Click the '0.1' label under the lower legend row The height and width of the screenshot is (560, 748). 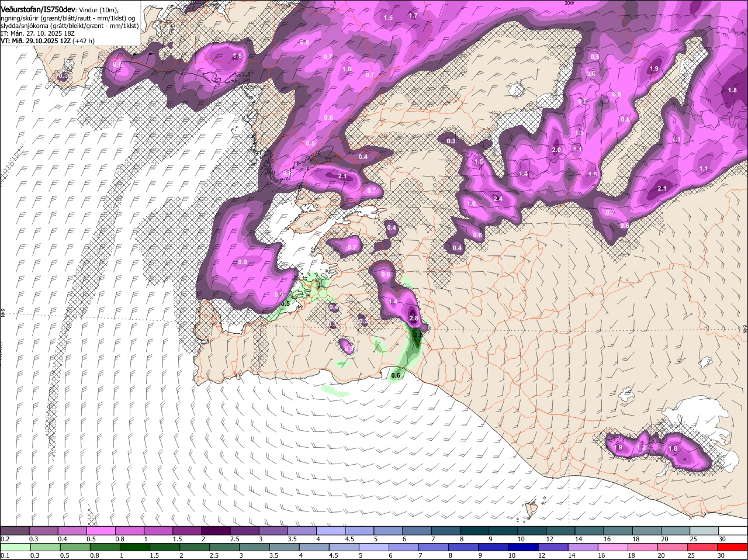5,555
